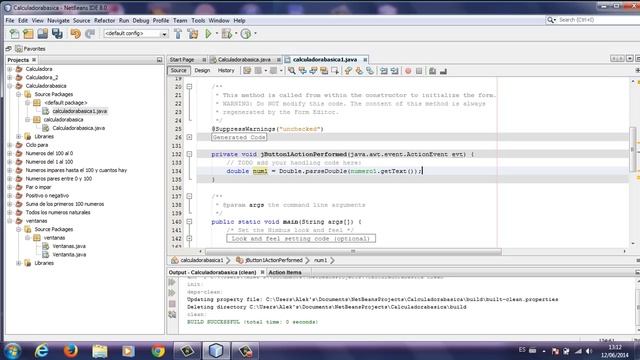Open the Refactor menu
The width and height of the screenshot is (640, 360).
[x=104, y=20]
